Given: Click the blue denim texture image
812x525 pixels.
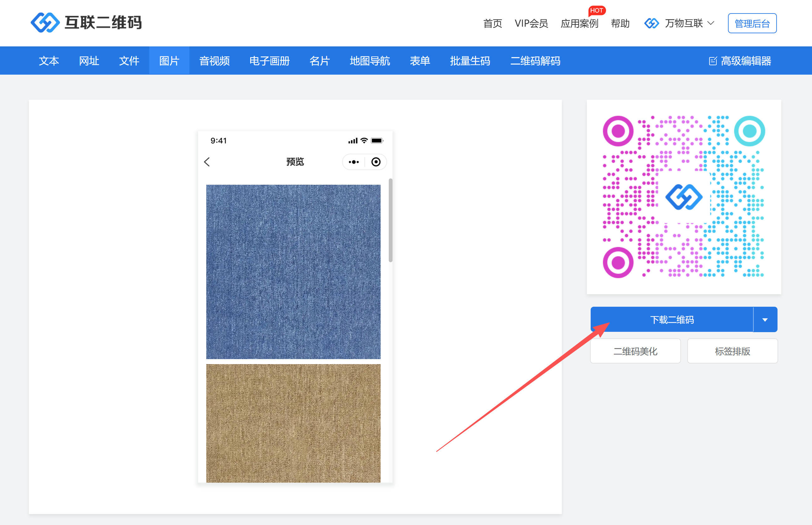Looking at the screenshot, I should coord(293,272).
